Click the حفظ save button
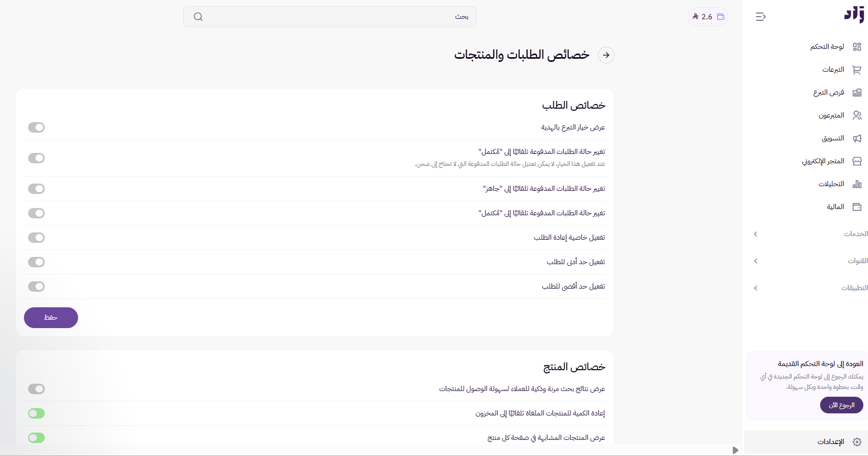Screen dimensions: 868x456 (x=51, y=318)
